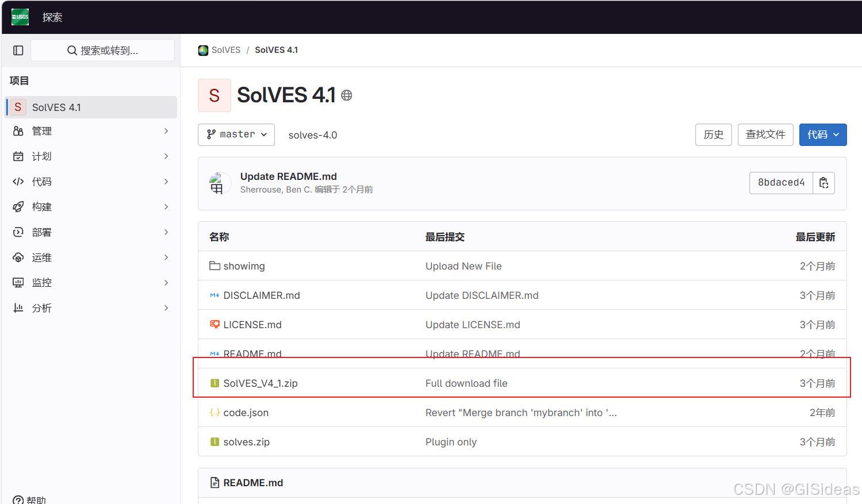
Task: Open the 管理 sidebar menu
Action: pyautogui.click(x=91, y=131)
